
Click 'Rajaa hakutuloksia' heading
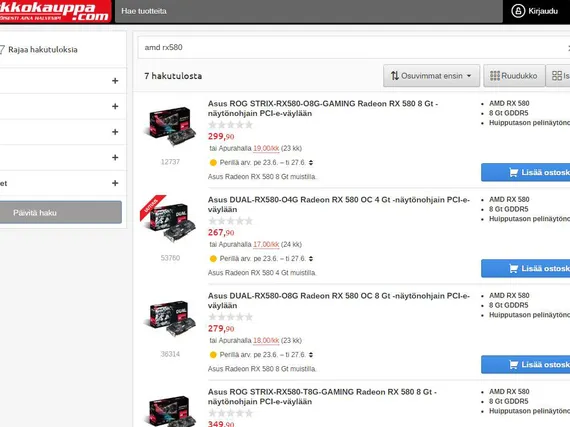[43, 49]
